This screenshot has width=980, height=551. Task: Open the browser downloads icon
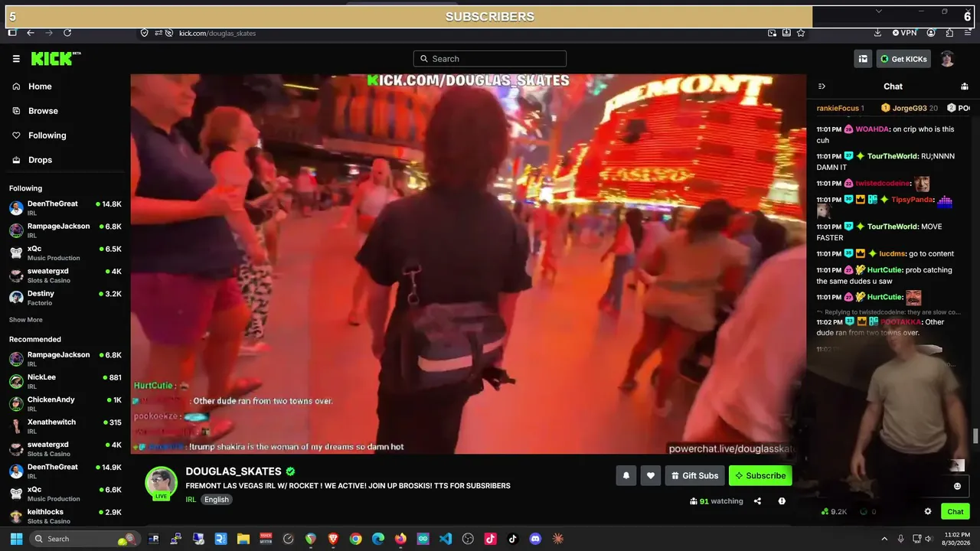877,33
